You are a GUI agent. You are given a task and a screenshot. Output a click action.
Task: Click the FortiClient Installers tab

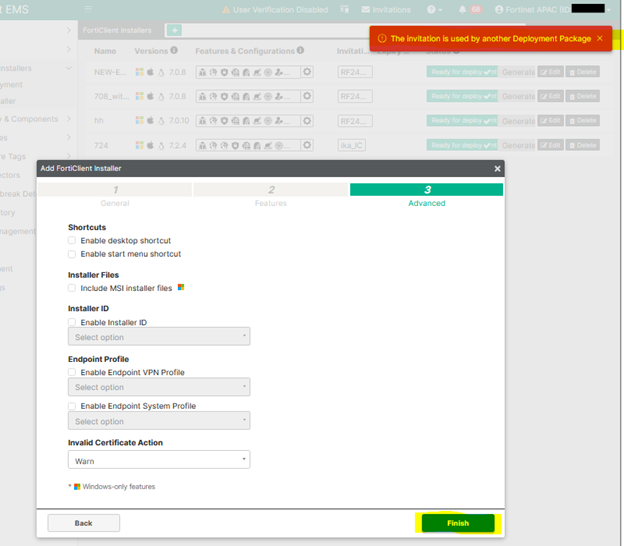(x=117, y=30)
